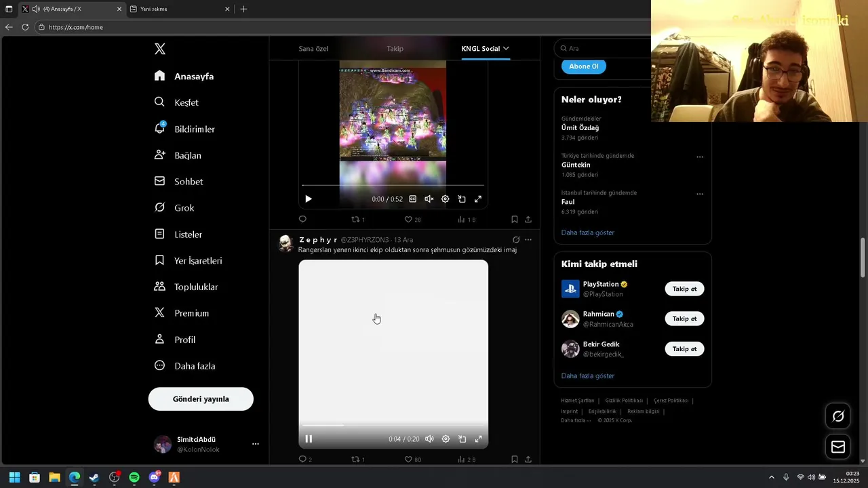The width and height of the screenshot is (868, 488).
Task: Show more accounts to follow
Action: [x=588, y=376]
